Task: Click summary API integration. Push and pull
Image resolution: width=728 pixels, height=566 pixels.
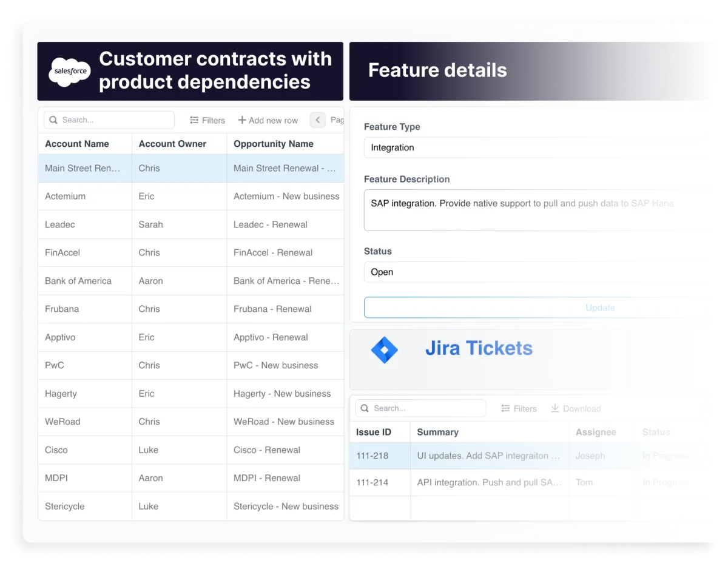Action: [489, 483]
